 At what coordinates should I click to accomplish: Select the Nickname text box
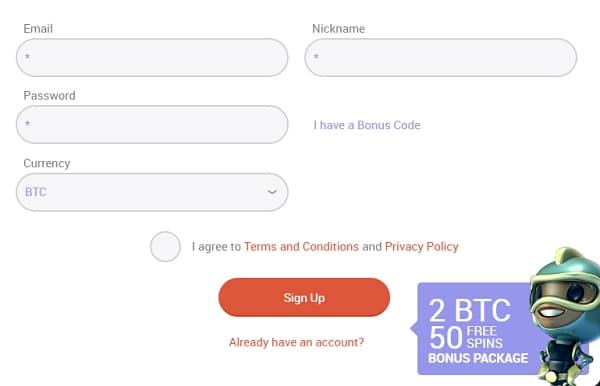coord(441,57)
